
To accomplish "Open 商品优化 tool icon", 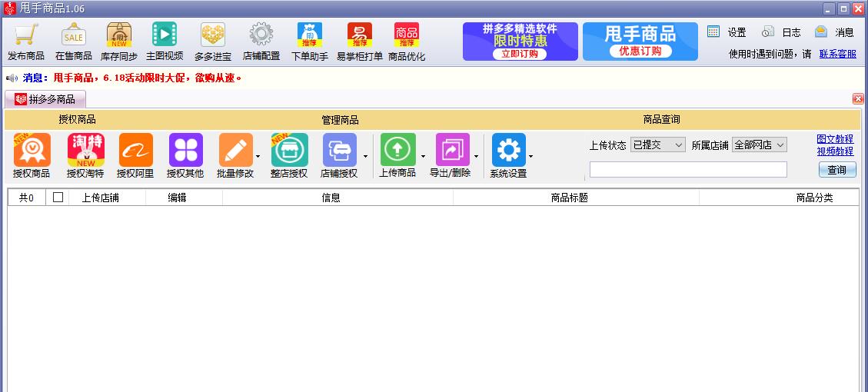I will point(407,35).
